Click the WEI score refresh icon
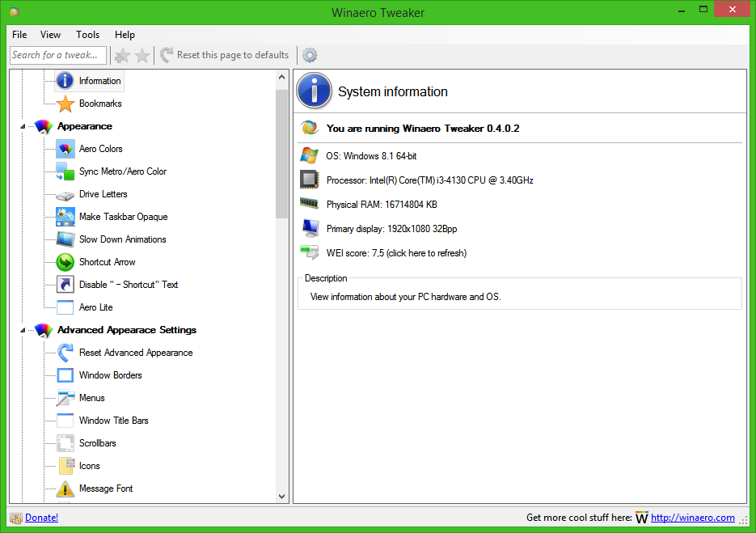The image size is (756, 533). (309, 252)
